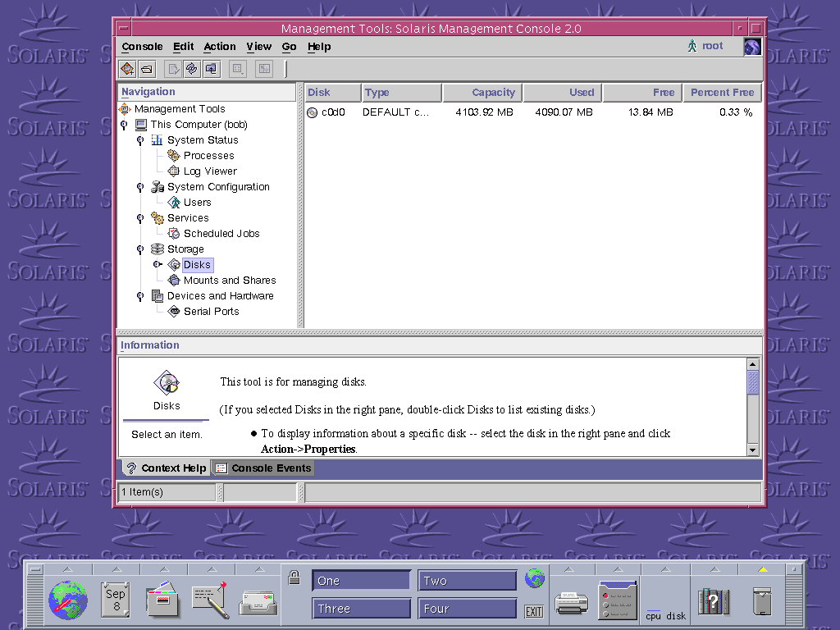Image resolution: width=840 pixels, height=630 pixels.
Task: Lock the screen with the padlock icon
Action: [x=294, y=577]
